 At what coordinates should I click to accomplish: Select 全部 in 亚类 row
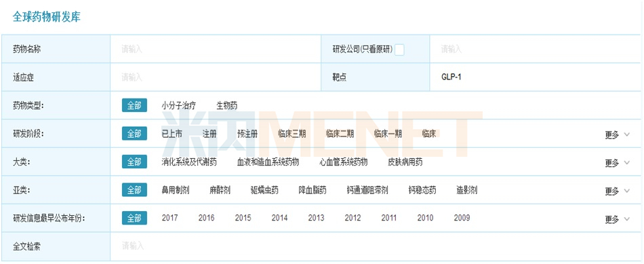[x=134, y=189]
